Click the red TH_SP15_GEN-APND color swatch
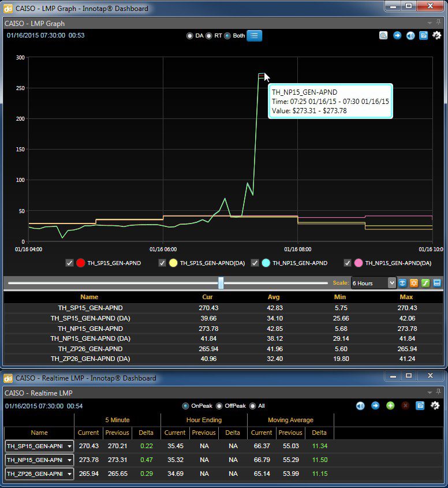The width and height of the screenshot is (448, 488). click(x=81, y=263)
